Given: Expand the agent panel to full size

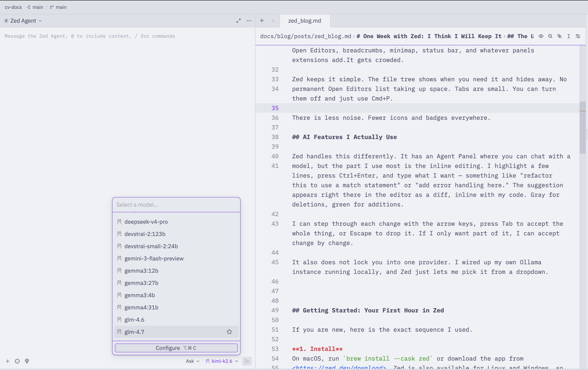Looking at the screenshot, I should point(239,21).
